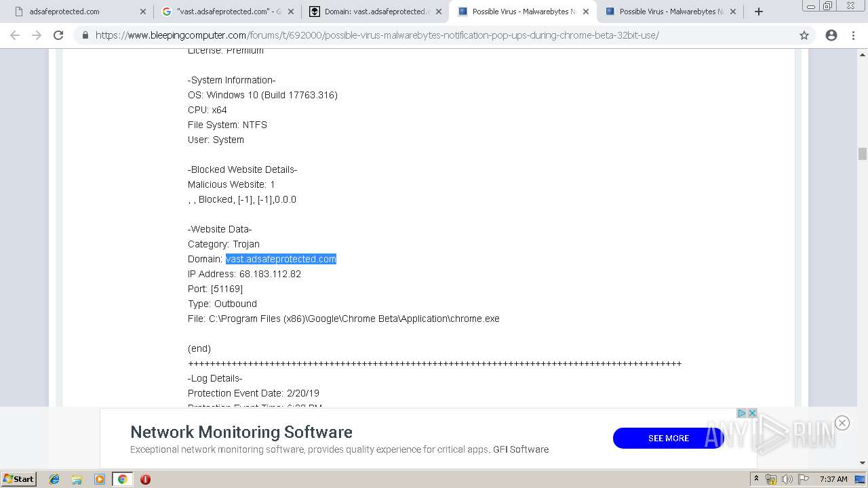Image resolution: width=868 pixels, height=488 pixels.
Task: Close the active 'Possible Virus' tab
Action: (x=586, y=12)
